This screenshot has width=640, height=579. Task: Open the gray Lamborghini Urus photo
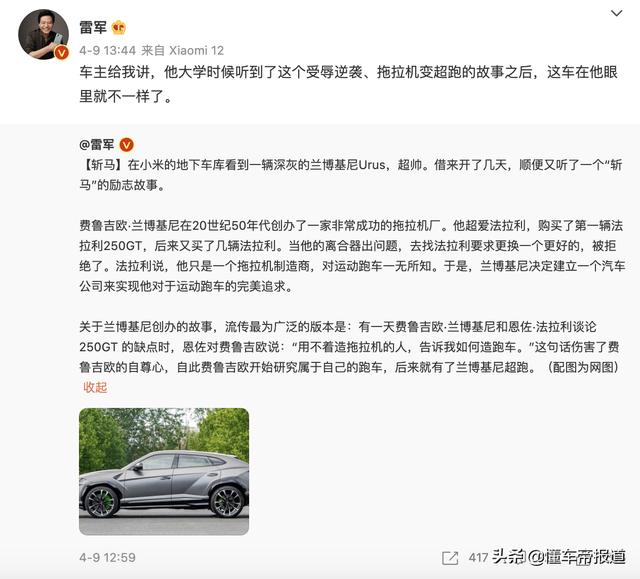click(164, 471)
